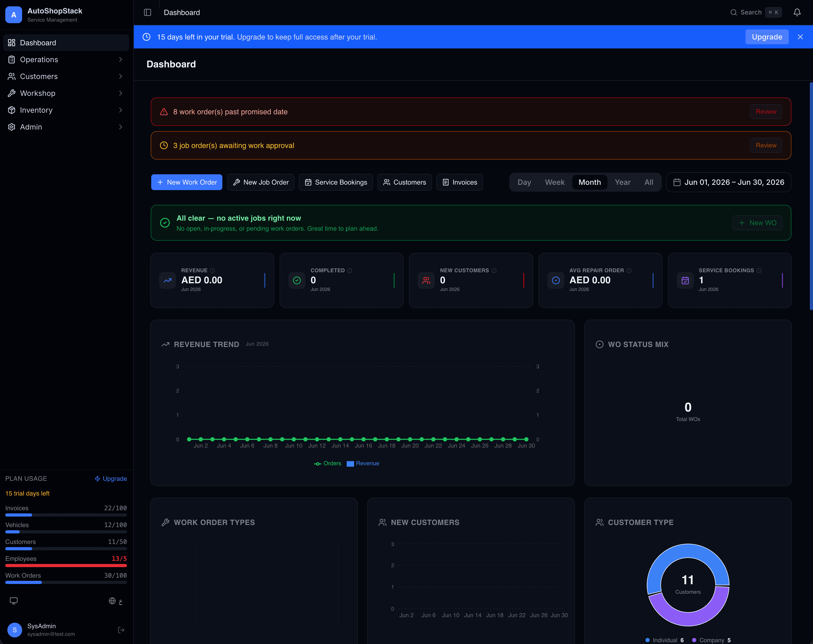This screenshot has width=813, height=644.
Task: Click the New WO button
Action: [757, 223]
